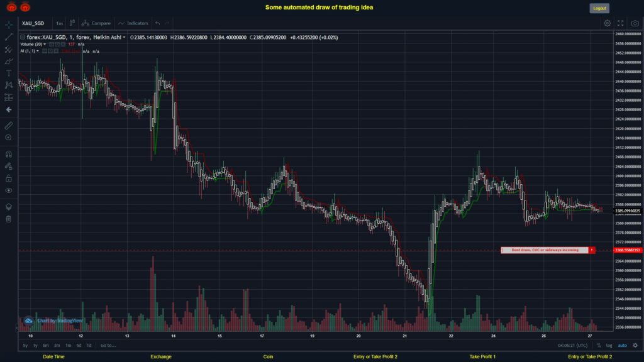The width and height of the screenshot is (644, 362).
Task: Select the brush drawing tool
Action: click(x=9, y=61)
